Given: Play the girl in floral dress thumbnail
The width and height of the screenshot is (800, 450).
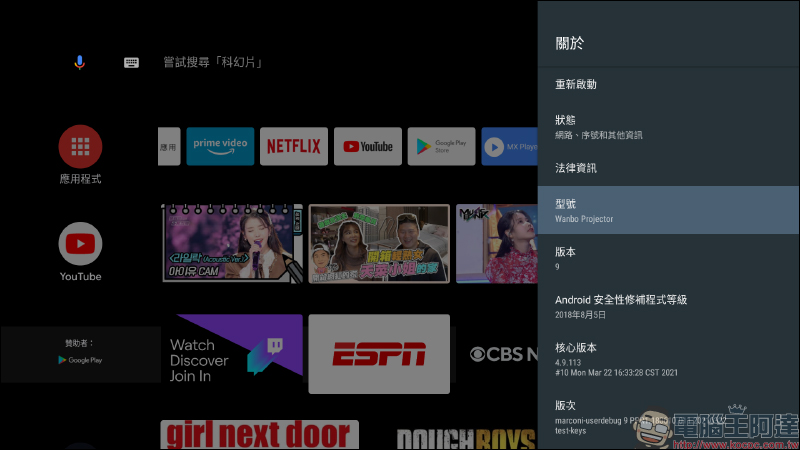Looking at the screenshot, I should pyautogui.click(x=497, y=243).
